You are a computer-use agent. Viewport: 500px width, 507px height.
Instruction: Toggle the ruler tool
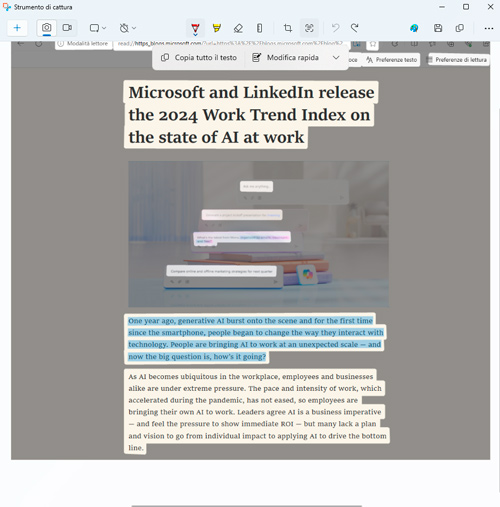click(x=259, y=28)
